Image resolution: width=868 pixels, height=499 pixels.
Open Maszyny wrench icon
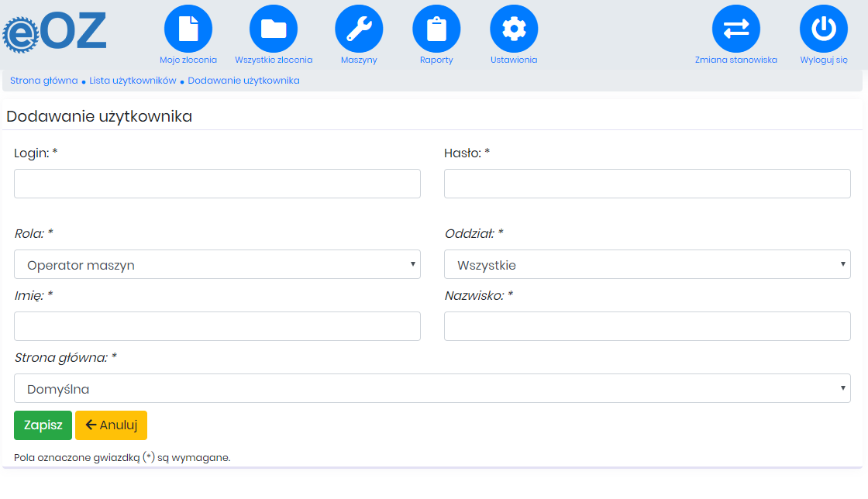click(x=359, y=29)
